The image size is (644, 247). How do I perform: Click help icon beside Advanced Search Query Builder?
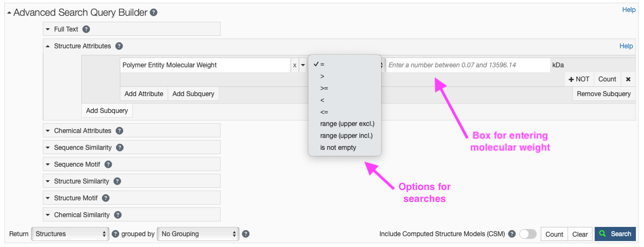(154, 12)
